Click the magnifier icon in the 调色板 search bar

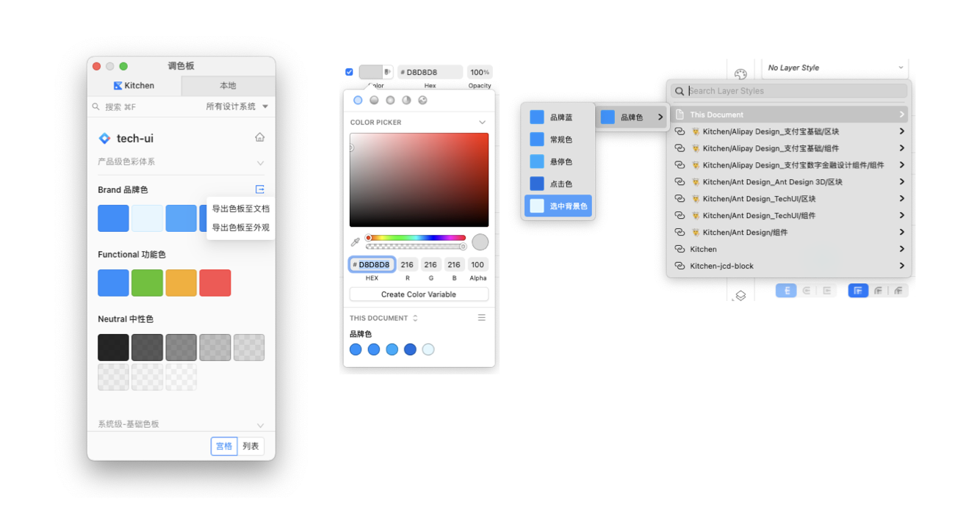pos(96,106)
